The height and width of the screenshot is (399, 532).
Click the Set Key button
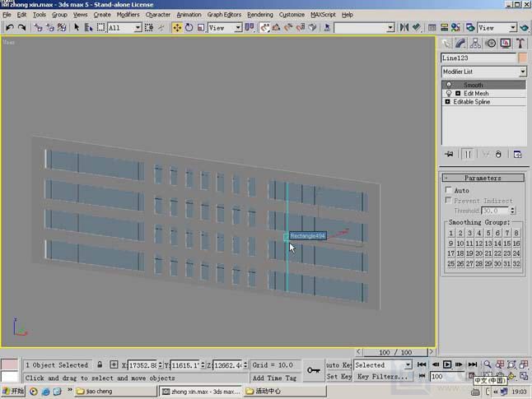point(338,377)
